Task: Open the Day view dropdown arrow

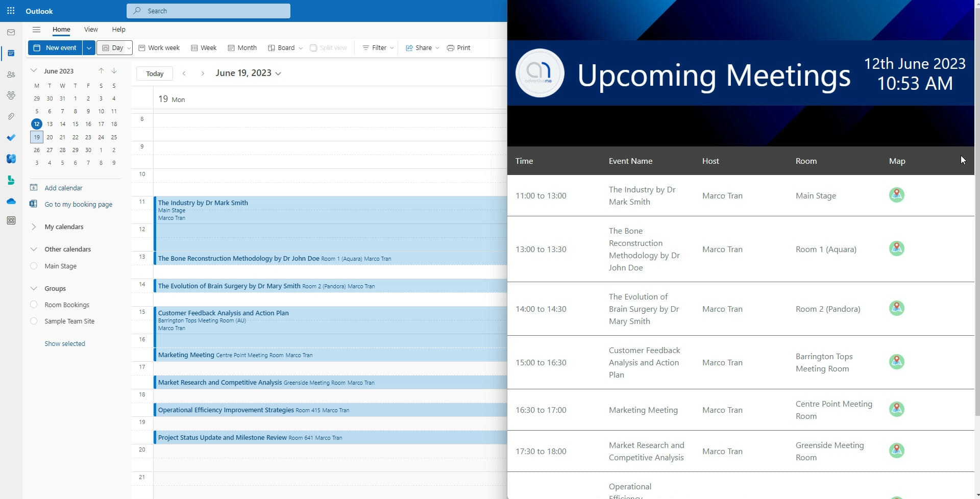Action: click(129, 47)
